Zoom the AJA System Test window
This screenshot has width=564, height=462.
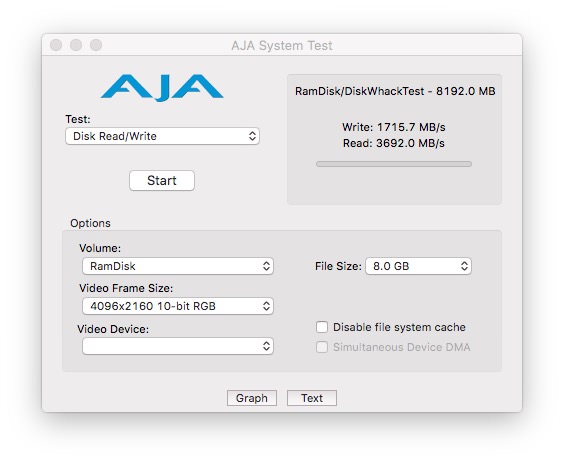coord(96,45)
